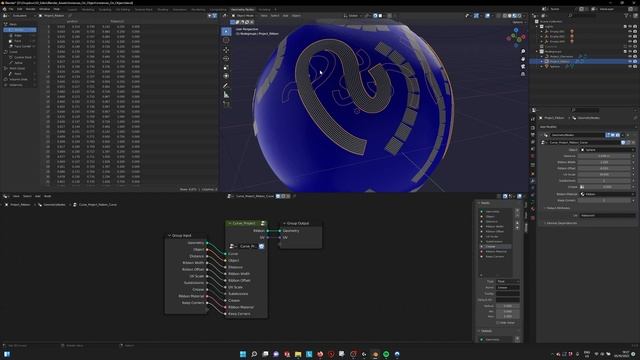The width and height of the screenshot is (640, 360).
Task: Switch to Geometry Nodes workspace tab
Action: tap(242, 9)
